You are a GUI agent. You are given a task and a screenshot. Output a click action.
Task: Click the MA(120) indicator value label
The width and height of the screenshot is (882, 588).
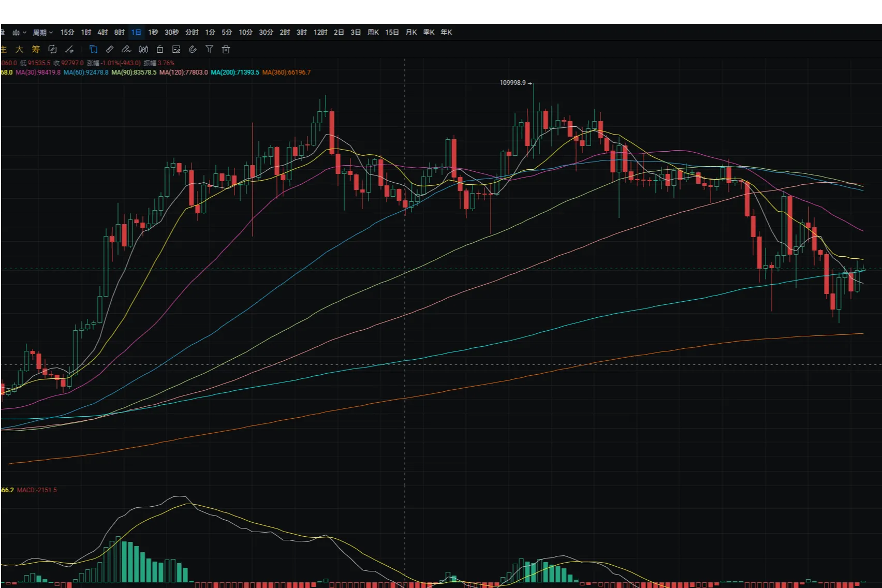[184, 72]
